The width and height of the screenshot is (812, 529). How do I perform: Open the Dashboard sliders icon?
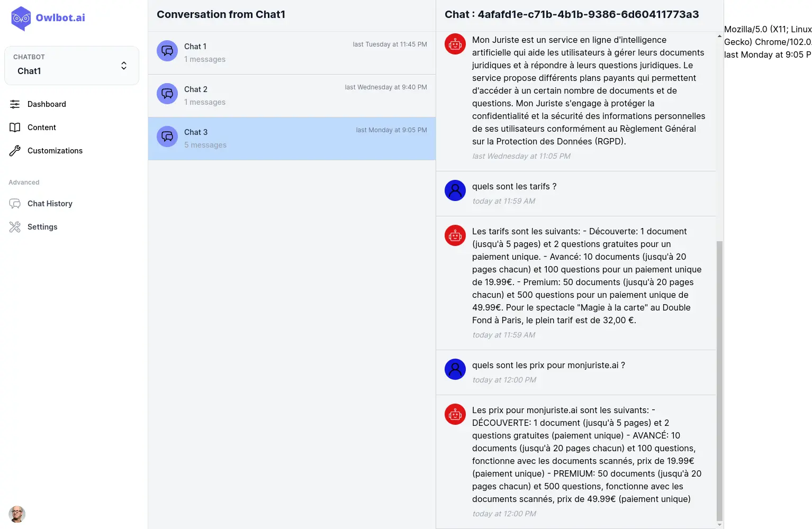click(x=15, y=104)
